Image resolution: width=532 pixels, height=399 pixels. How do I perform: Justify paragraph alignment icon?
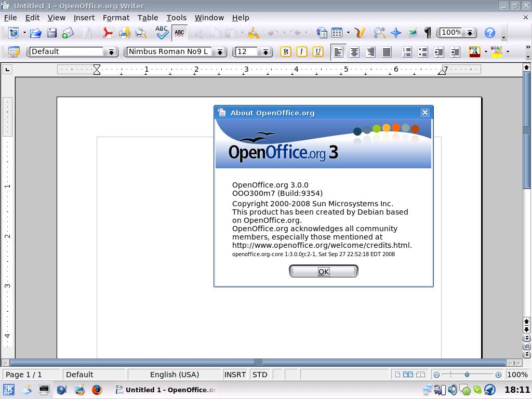coord(387,52)
